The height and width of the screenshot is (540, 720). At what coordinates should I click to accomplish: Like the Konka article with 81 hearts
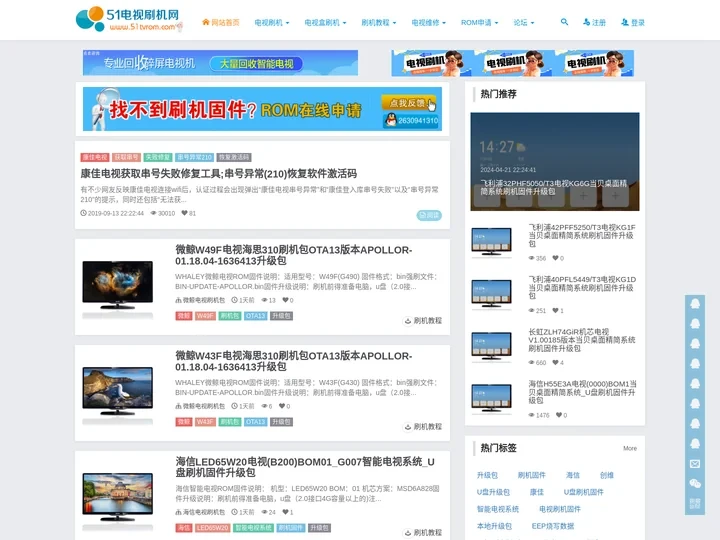click(x=188, y=213)
